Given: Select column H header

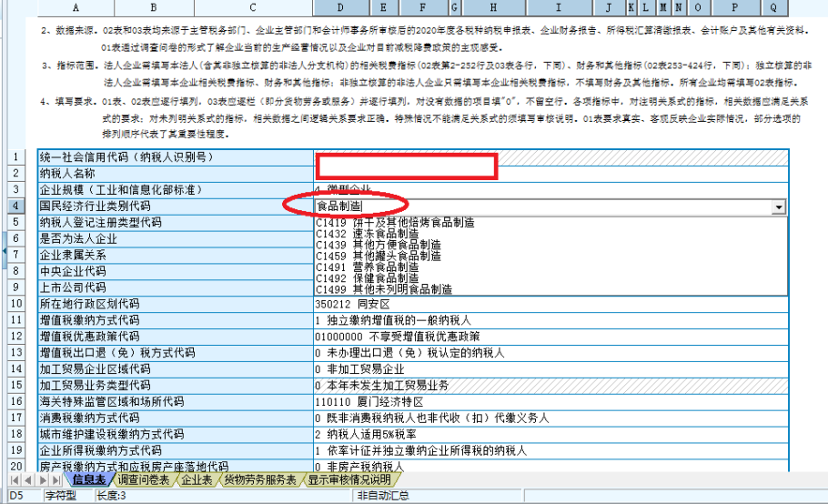Looking at the screenshot, I should [493, 7].
